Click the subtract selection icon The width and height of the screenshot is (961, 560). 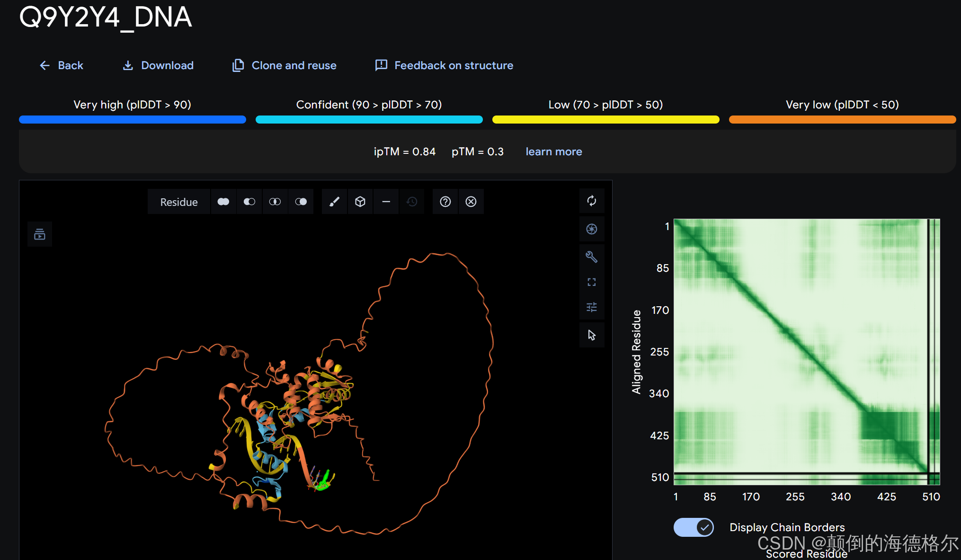(249, 202)
